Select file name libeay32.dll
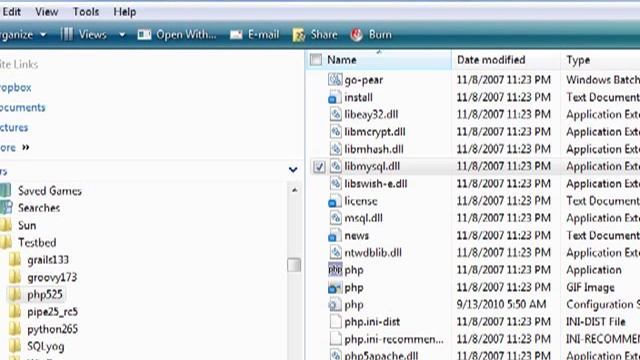 (371, 115)
